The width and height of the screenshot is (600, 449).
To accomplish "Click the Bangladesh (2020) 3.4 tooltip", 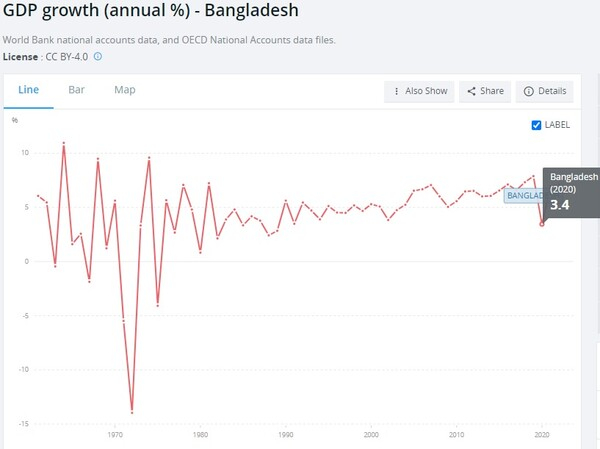I will [572, 191].
